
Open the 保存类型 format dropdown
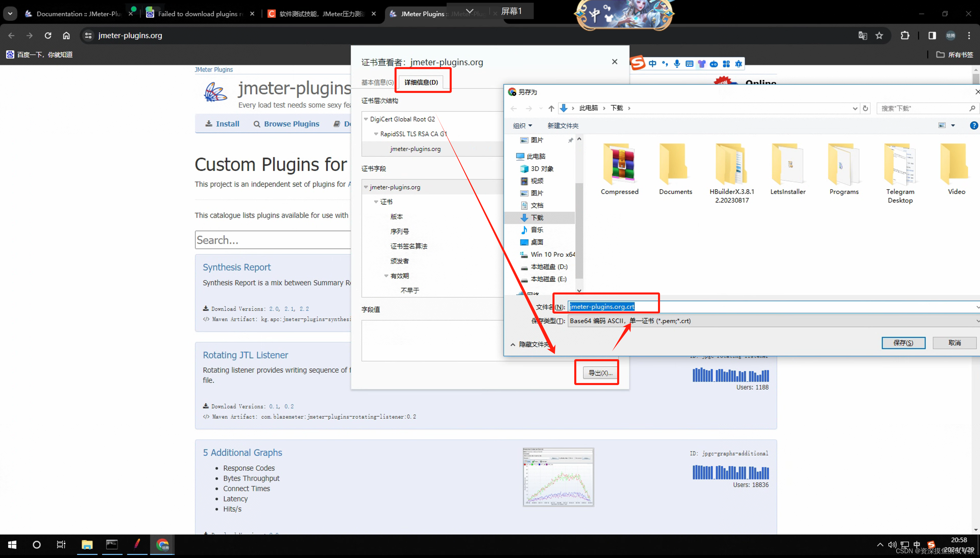tap(773, 320)
